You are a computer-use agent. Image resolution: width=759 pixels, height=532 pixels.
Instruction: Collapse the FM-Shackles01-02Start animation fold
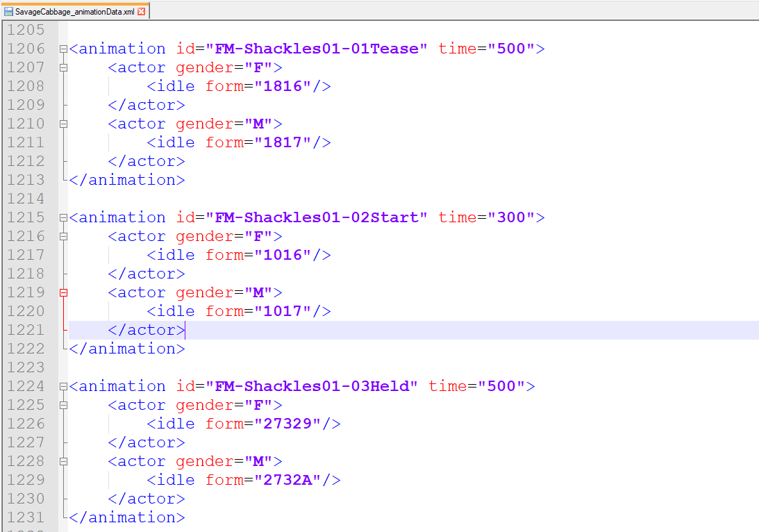coord(63,218)
